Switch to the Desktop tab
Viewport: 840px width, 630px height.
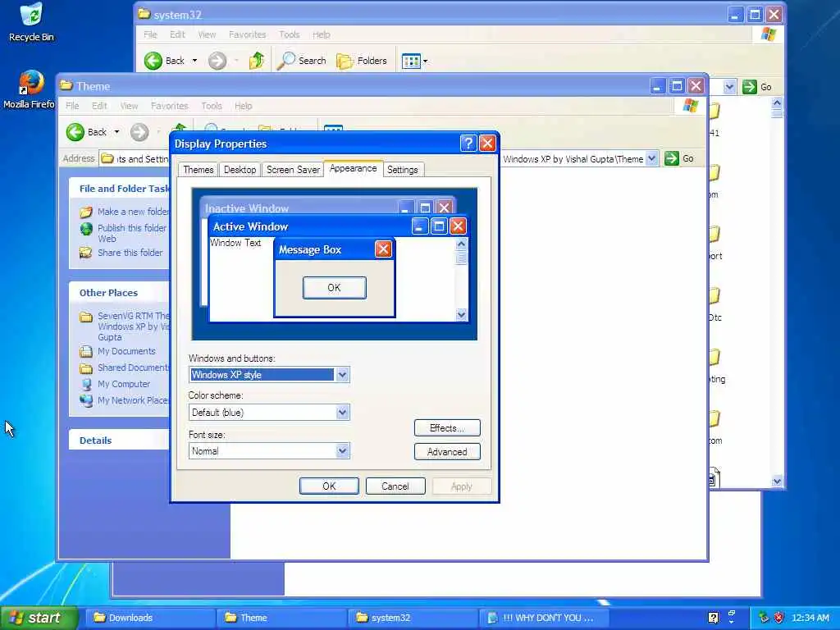(x=240, y=170)
